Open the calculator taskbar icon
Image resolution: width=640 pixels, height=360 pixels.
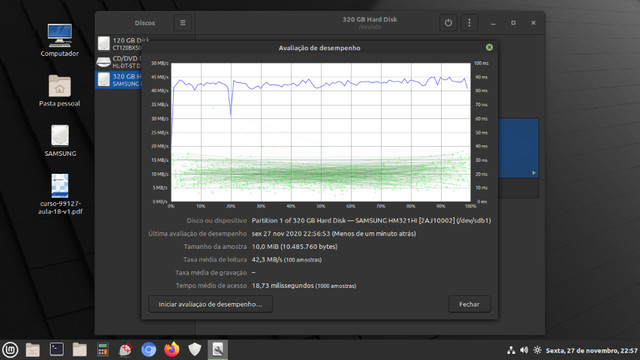point(102,350)
